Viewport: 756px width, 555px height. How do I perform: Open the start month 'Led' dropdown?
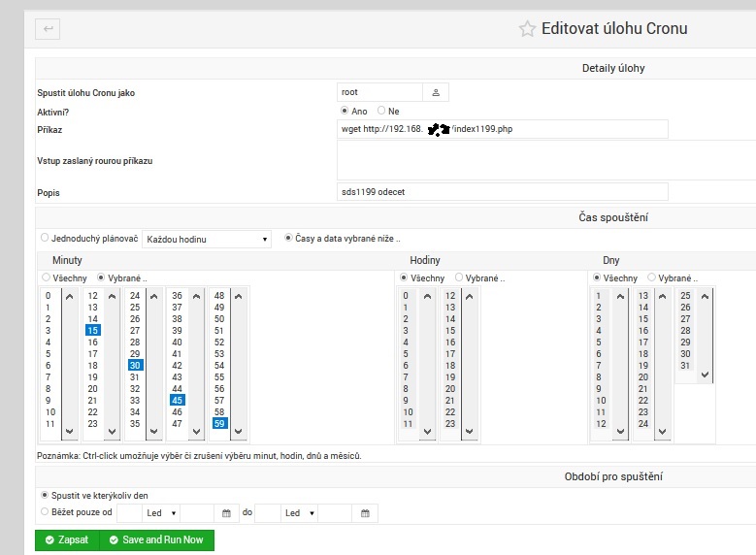pyautogui.click(x=160, y=513)
